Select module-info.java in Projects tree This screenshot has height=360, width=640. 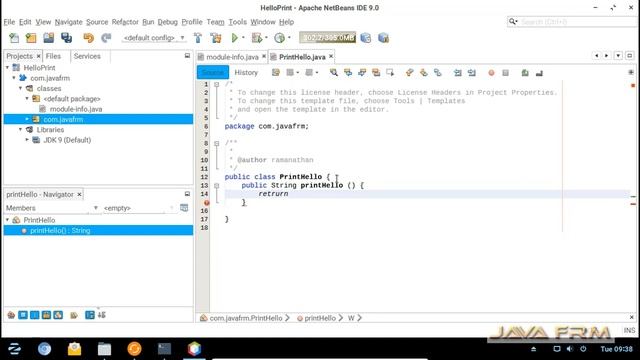(x=76, y=109)
